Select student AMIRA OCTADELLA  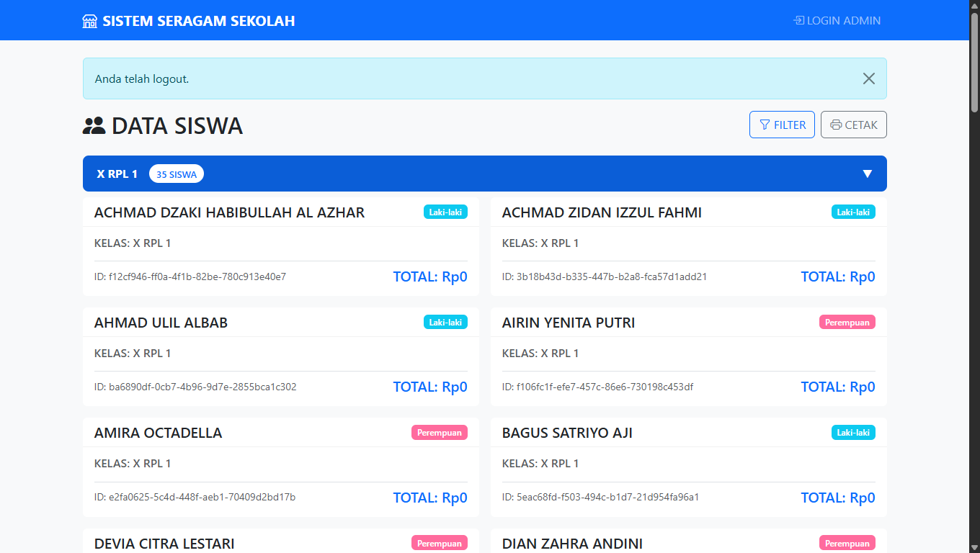tap(159, 433)
